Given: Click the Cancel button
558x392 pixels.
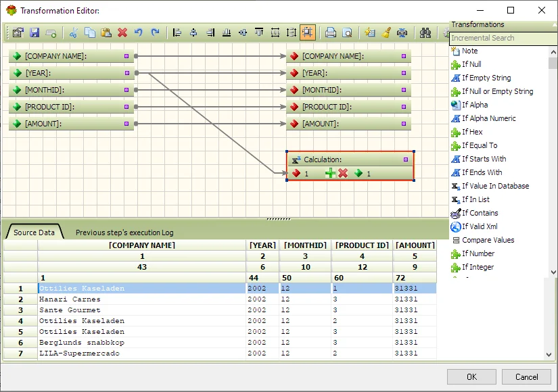Looking at the screenshot, I should click(x=527, y=376).
